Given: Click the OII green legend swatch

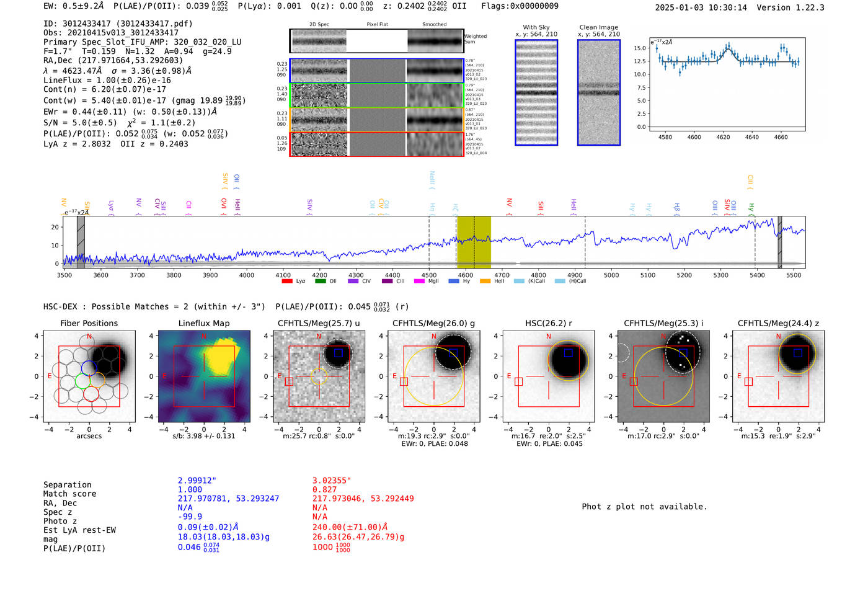Looking at the screenshot, I should pyautogui.click(x=320, y=281).
